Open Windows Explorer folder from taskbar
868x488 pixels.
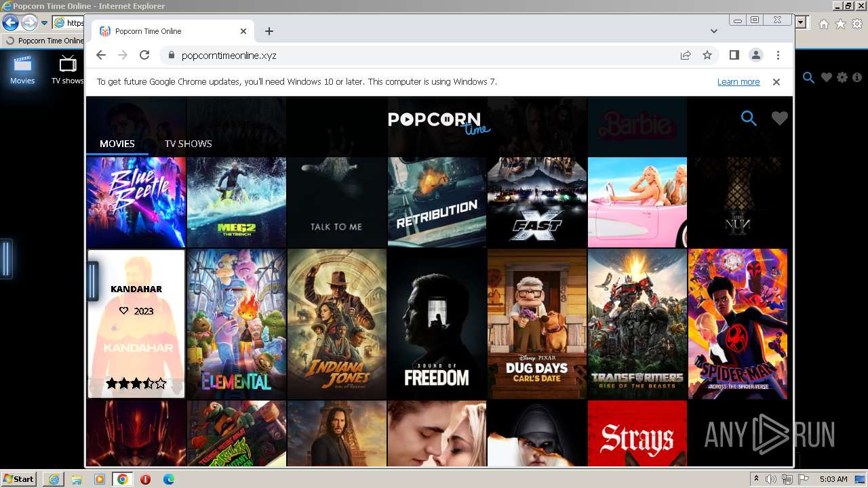click(77, 479)
